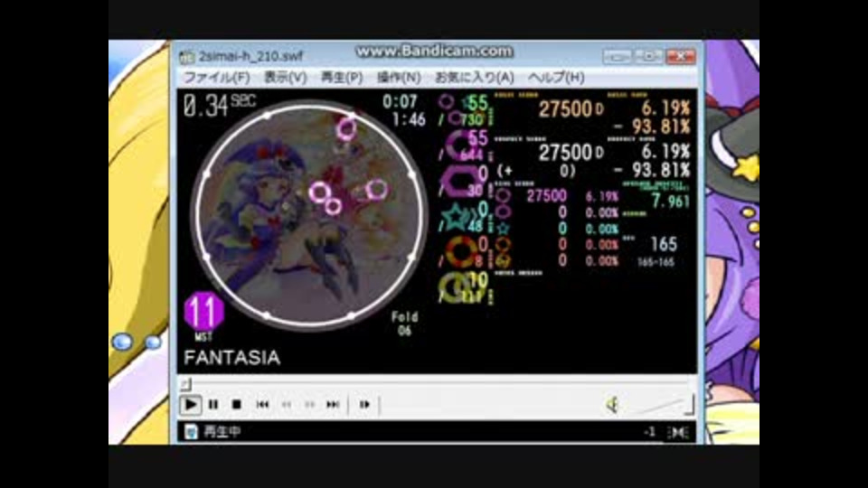Open the ヘルプ(H) menu
Screen dimensions: 868x488
coord(556,78)
